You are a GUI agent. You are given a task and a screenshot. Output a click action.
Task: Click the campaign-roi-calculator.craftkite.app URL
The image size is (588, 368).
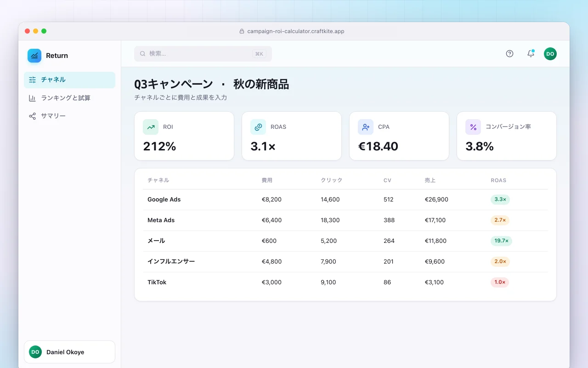point(296,31)
